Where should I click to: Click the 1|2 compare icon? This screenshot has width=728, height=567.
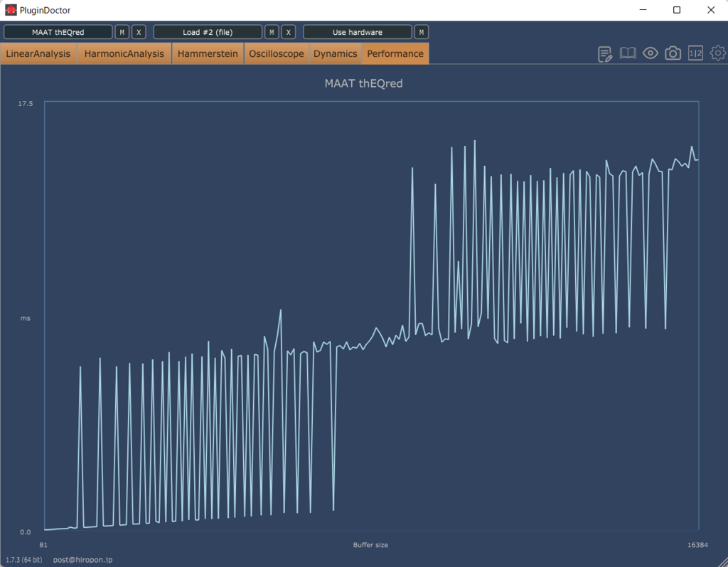pos(695,53)
